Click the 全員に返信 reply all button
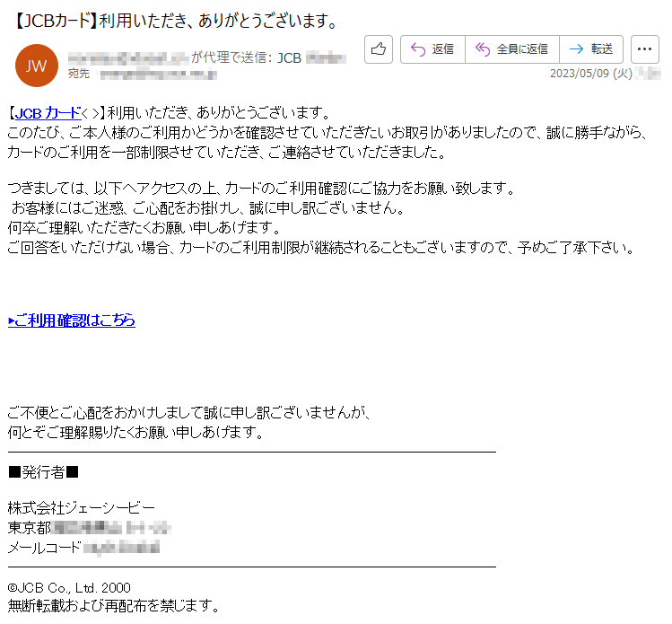This screenshot has height=624, width=672. [x=512, y=49]
